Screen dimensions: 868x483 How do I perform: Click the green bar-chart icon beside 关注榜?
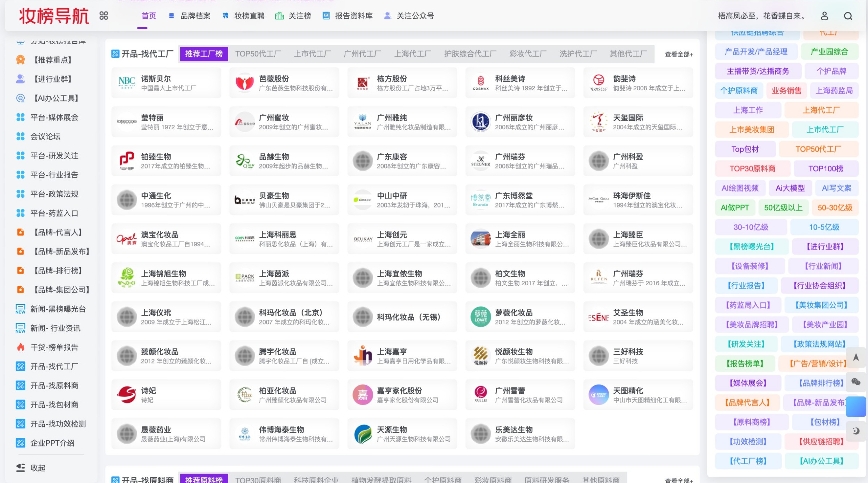279,16
